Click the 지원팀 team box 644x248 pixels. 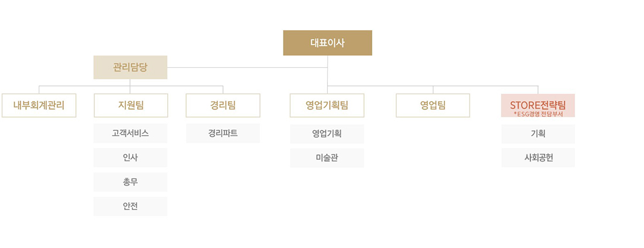131,105
